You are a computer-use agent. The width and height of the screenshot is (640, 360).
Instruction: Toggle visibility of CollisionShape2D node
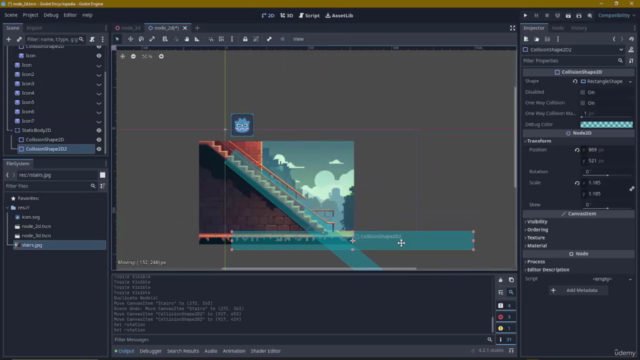point(99,140)
